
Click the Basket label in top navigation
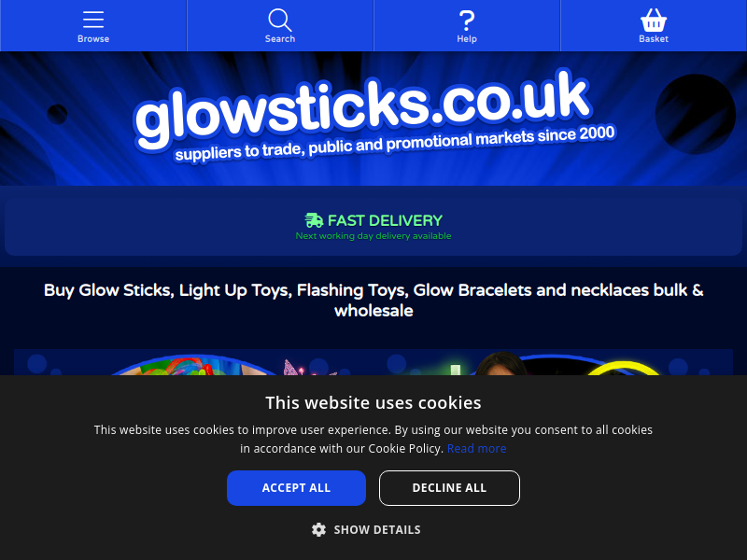(653, 39)
